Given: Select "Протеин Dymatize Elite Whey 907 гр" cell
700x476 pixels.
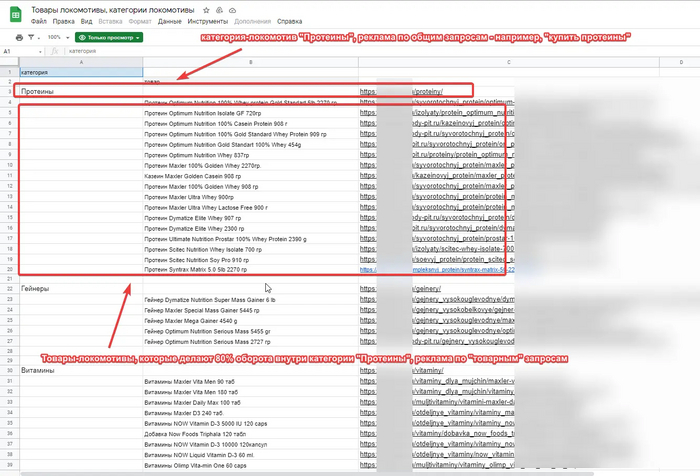Looking at the screenshot, I should tap(250, 218).
